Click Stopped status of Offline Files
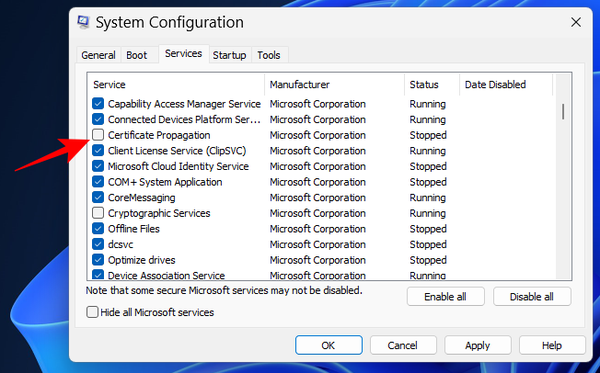The height and width of the screenshot is (373, 600). 428,229
